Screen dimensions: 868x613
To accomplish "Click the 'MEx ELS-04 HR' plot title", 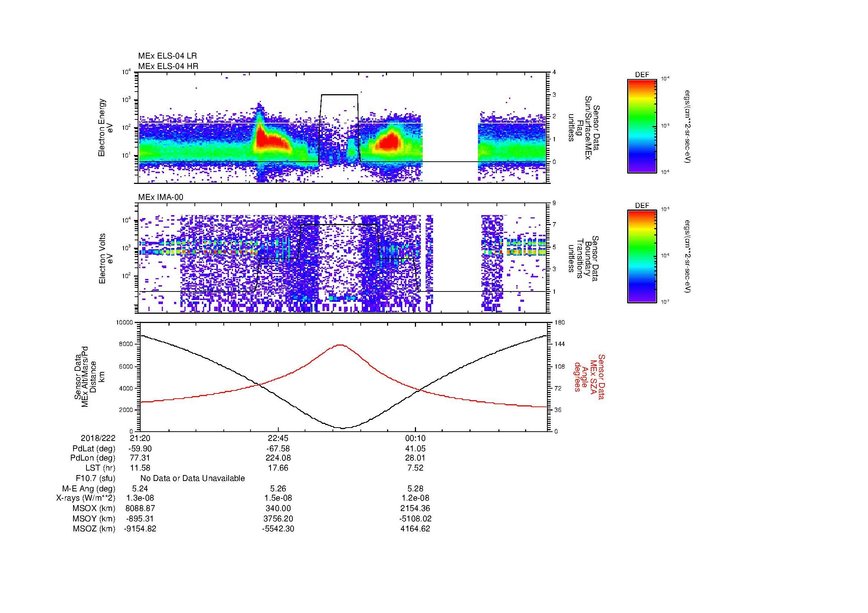I will [168, 66].
